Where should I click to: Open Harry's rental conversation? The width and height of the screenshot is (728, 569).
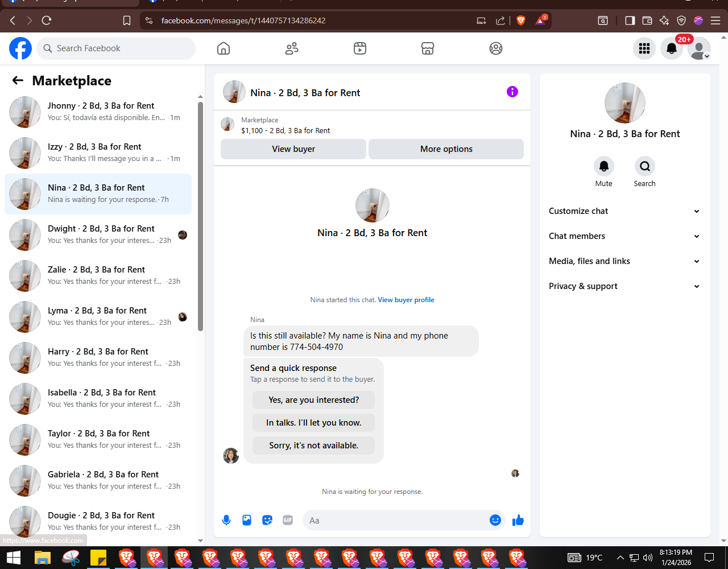pyautogui.click(x=98, y=358)
